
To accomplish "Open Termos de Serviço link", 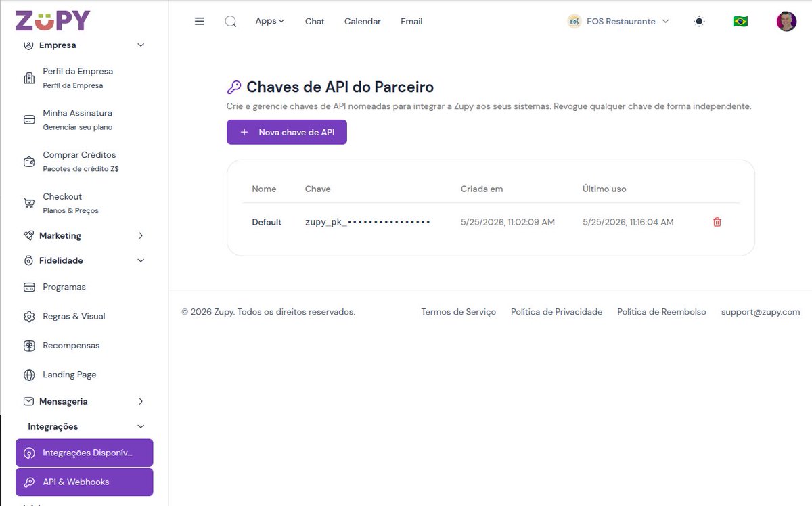I will click(458, 312).
